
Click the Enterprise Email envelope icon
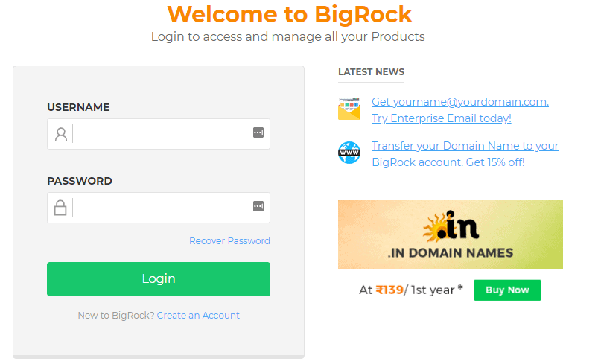(x=349, y=109)
